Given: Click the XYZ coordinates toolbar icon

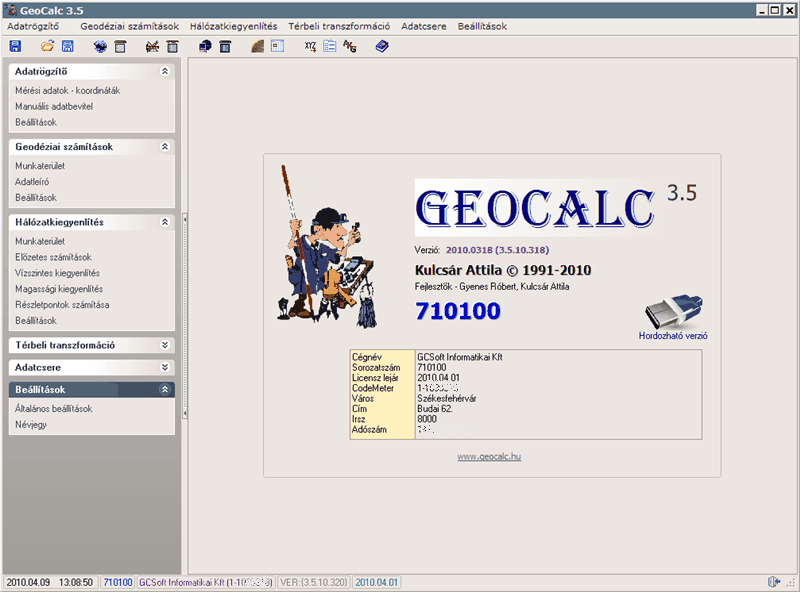Looking at the screenshot, I should coord(310,46).
